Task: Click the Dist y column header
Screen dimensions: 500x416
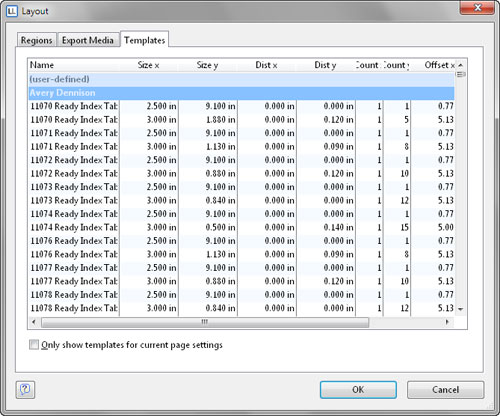Action: pyautogui.click(x=326, y=65)
